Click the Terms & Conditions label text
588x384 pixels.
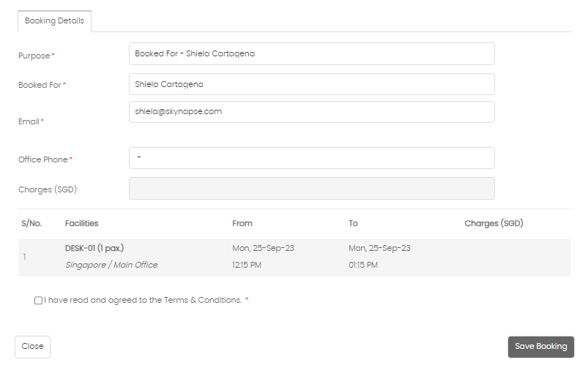click(x=143, y=300)
